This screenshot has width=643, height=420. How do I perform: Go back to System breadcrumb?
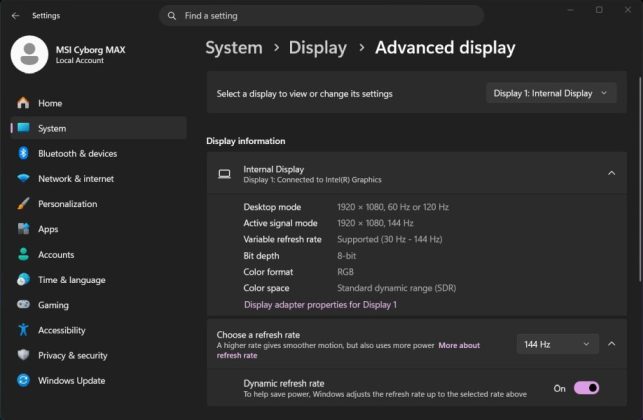click(x=234, y=48)
